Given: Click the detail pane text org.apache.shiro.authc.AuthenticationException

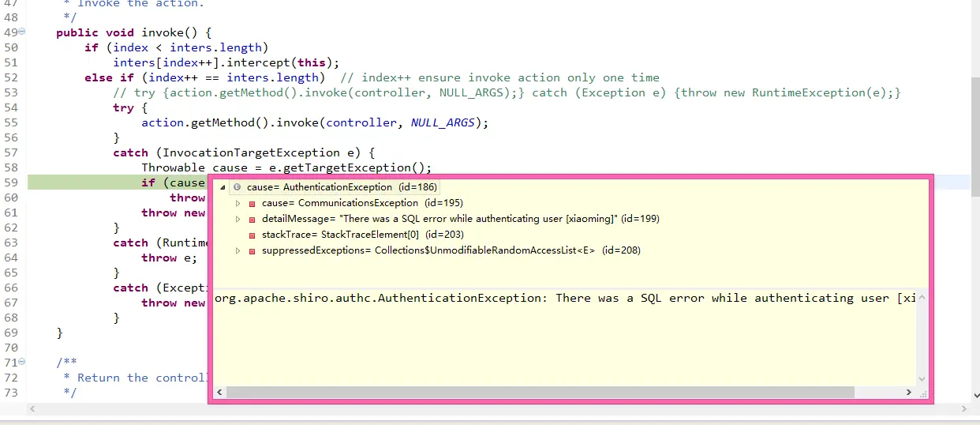Looking at the screenshot, I should point(381,298).
